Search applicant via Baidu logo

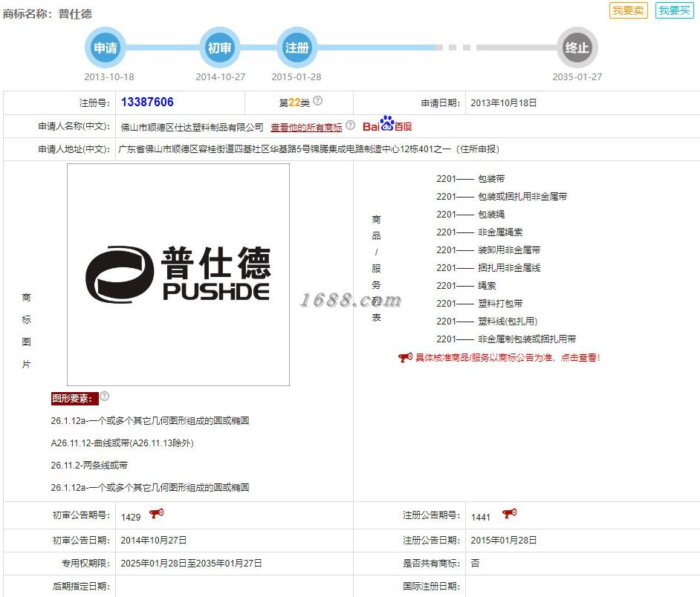[x=387, y=124]
